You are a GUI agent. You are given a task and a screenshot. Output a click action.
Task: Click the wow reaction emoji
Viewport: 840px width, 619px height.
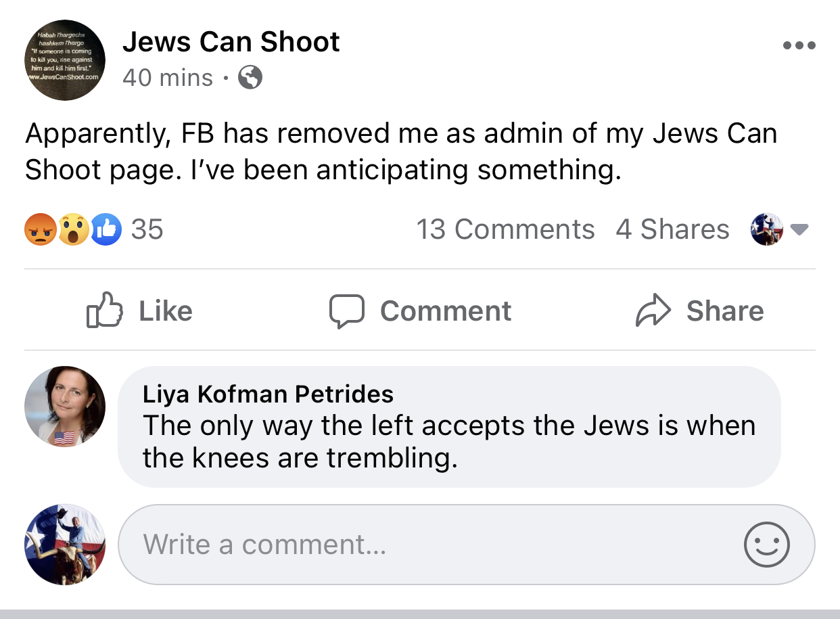73,230
